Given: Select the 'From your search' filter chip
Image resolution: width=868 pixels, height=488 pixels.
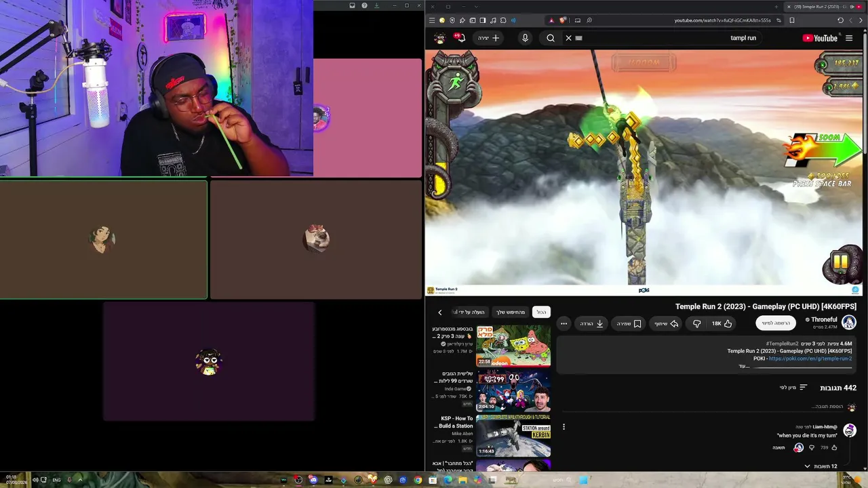Looking at the screenshot, I should click(x=511, y=312).
